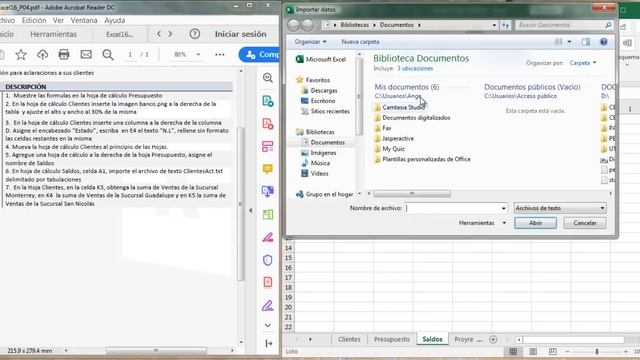The width and height of the screenshot is (640, 360).
Task: Open the Protect shield tool in sidebar
Action: point(268,260)
